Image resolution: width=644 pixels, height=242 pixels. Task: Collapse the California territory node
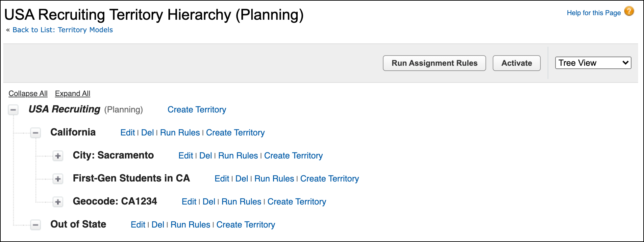(36, 133)
